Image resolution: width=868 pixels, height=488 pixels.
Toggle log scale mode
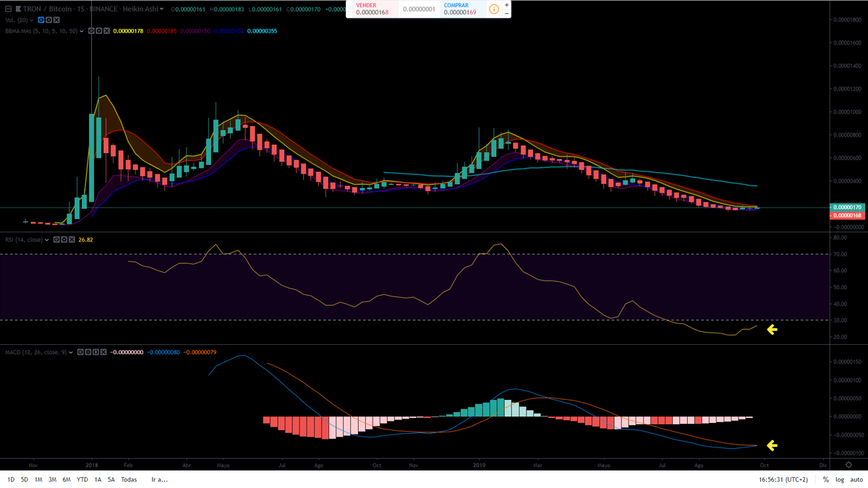(839, 479)
